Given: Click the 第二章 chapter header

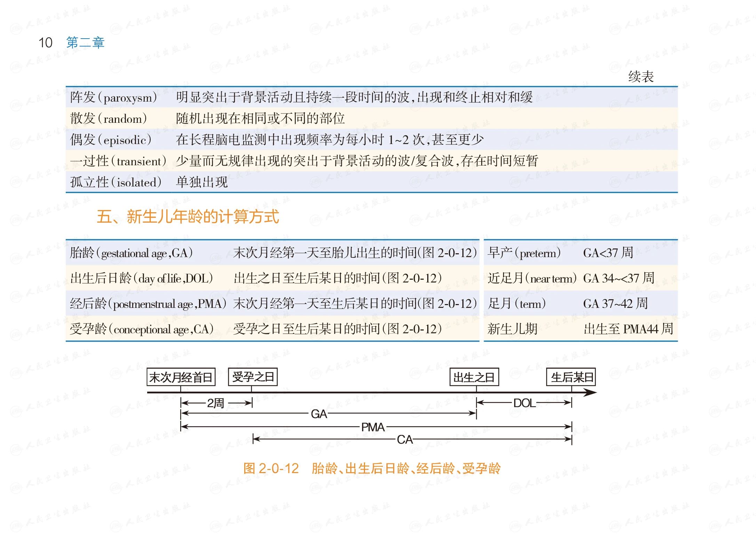Looking at the screenshot, I should pos(85,42).
